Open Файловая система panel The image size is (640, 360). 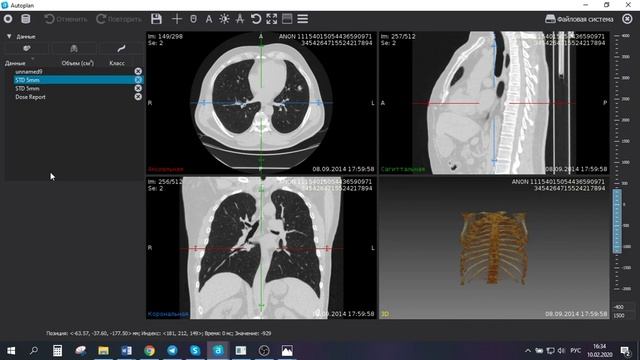coord(579,19)
